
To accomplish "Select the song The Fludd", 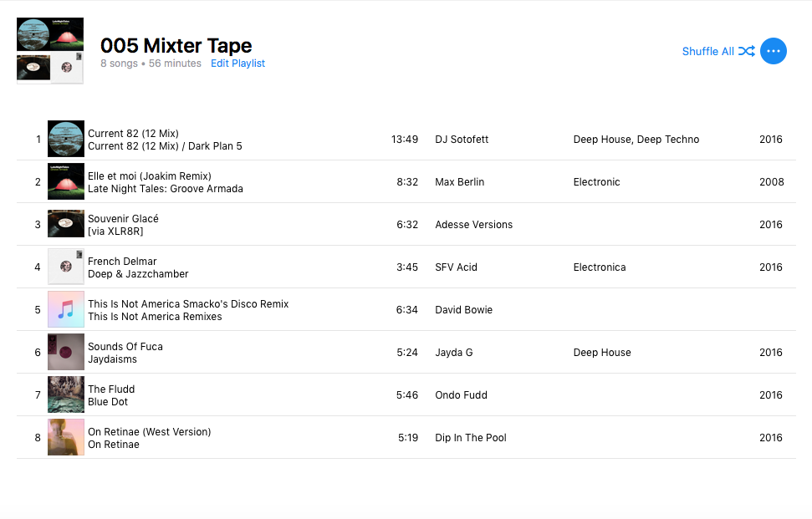I will 111,389.
